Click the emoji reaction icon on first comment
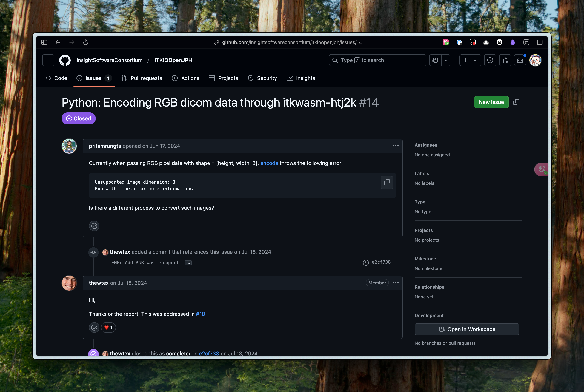 [x=94, y=226]
